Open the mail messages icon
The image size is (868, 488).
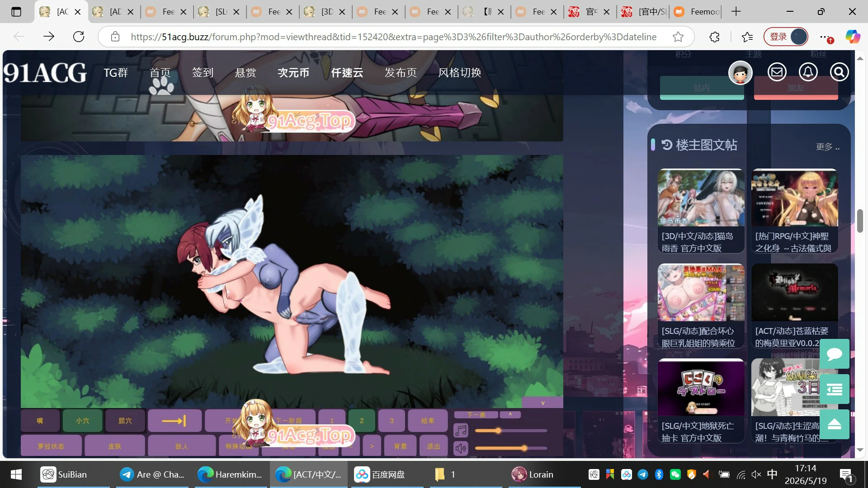777,72
